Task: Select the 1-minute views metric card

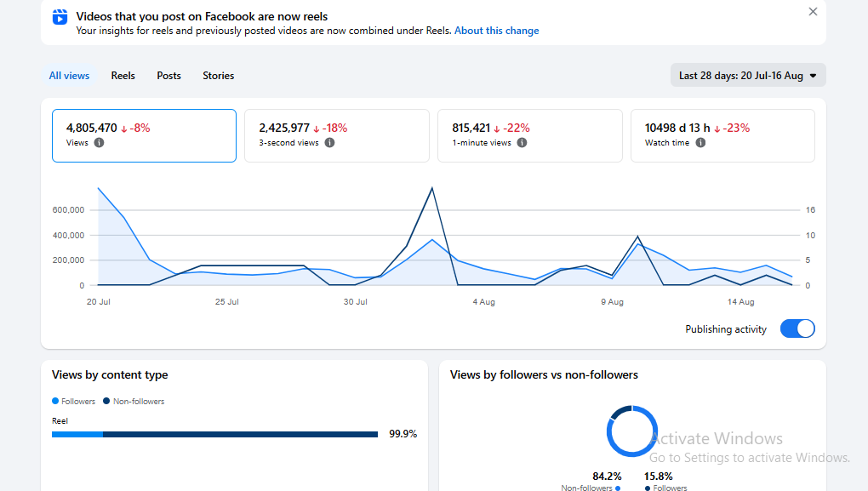Action: coord(530,135)
